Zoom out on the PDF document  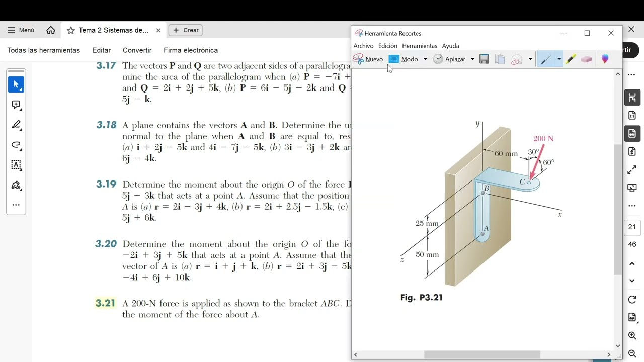click(632, 353)
